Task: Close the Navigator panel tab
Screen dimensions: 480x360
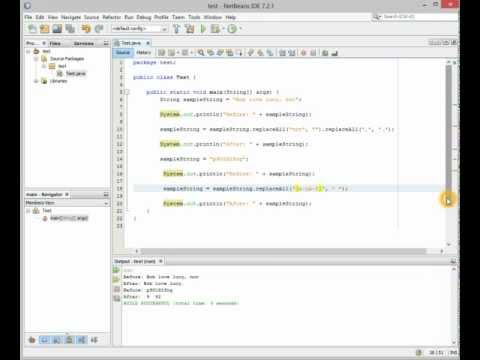Action: coord(67,194)
